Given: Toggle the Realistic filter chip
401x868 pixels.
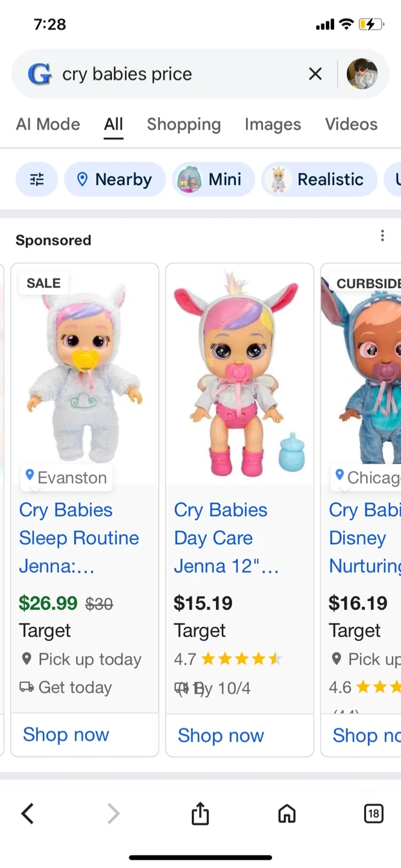Looking at the screenshot, I should (319, 180).
